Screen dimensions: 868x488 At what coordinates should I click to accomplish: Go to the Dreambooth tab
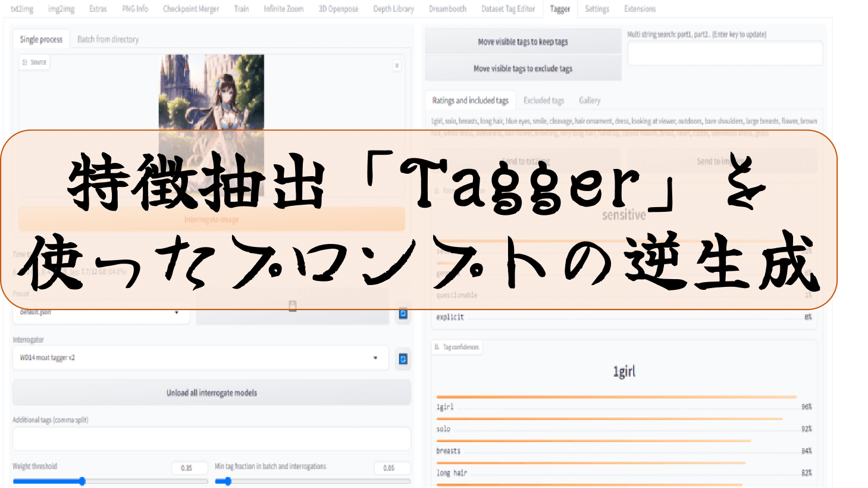point(448,9)
